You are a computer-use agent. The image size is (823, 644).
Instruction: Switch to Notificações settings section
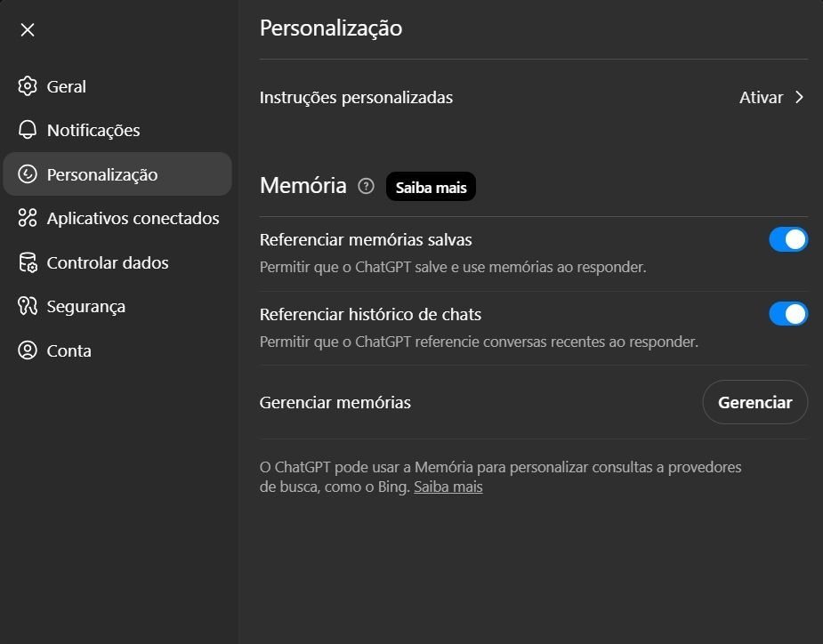(93, 130)
